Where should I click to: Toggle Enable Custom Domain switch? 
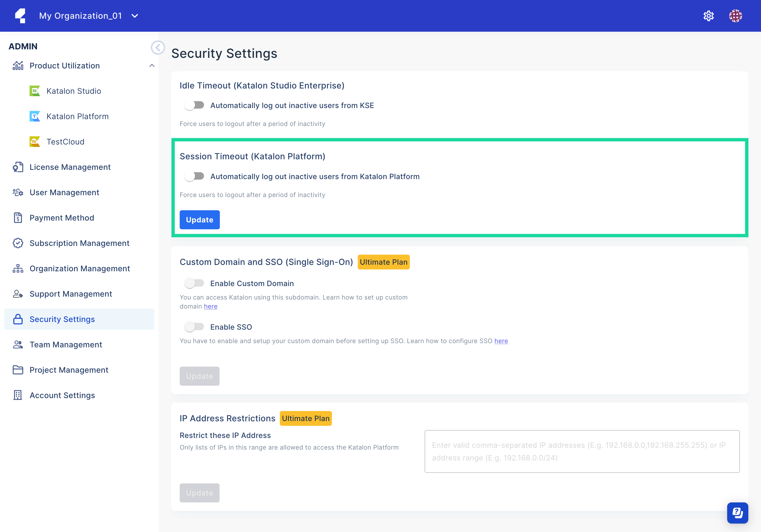[194, 283]
